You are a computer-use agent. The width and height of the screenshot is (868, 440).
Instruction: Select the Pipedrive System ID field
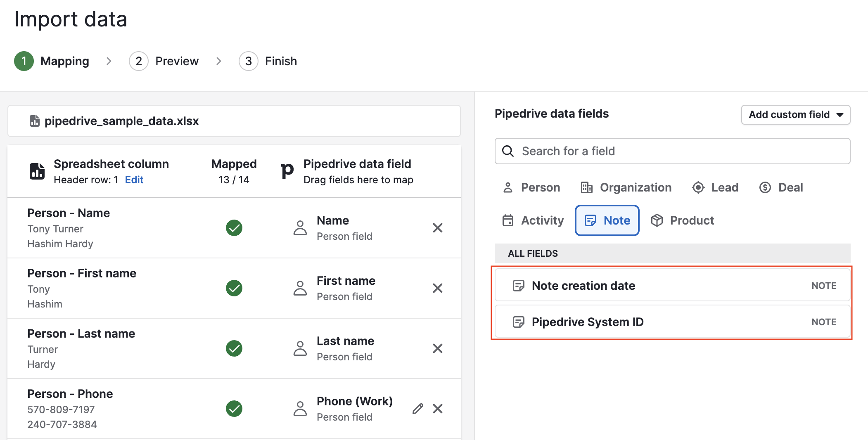(672, 322)
